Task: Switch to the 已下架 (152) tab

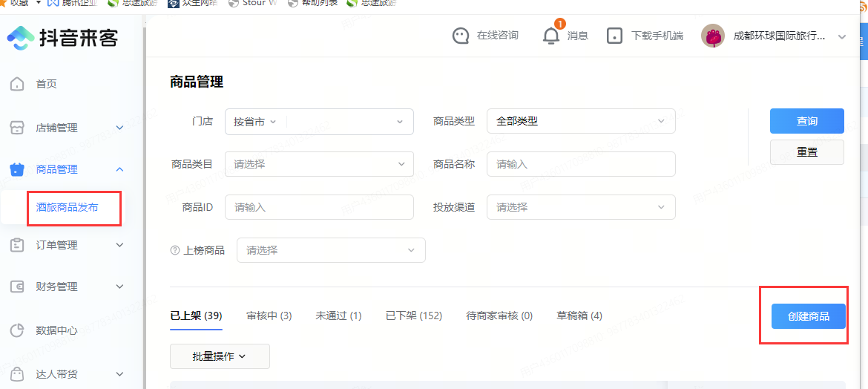Action: [413, 316]
